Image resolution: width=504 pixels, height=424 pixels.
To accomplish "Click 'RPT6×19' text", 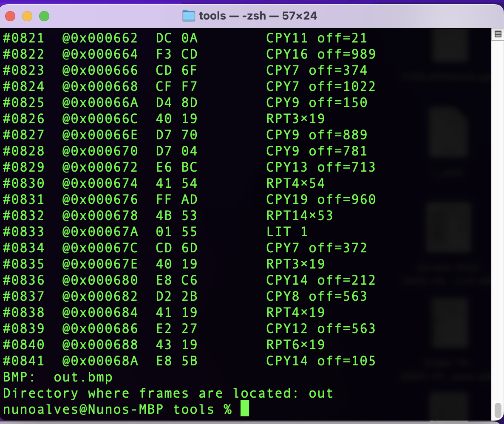I will 295,345.
